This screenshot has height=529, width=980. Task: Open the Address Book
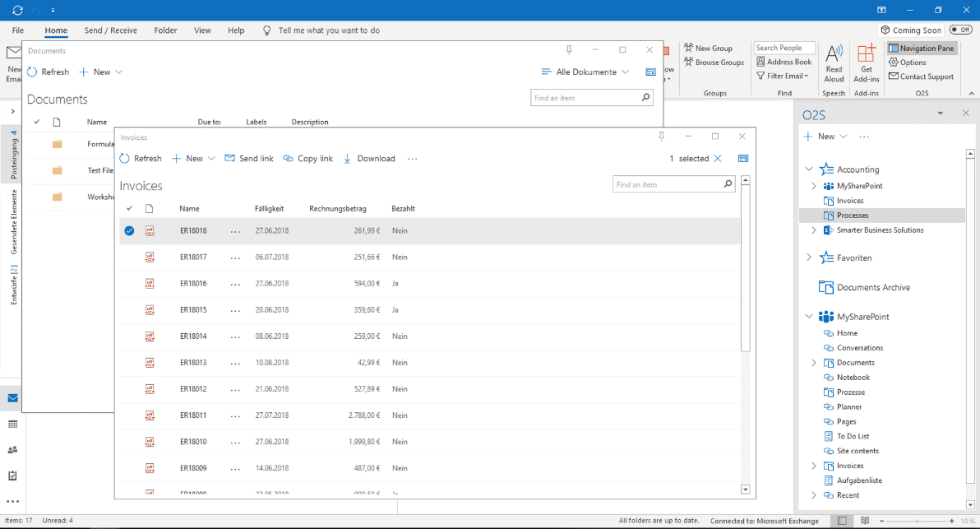coord(784,62)
